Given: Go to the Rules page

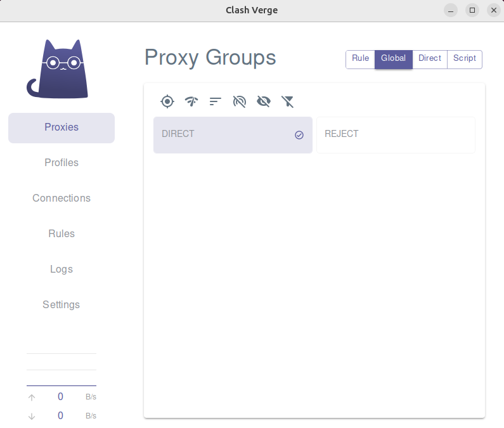Looking at the screenshot, I should click(x=61, y=234).
